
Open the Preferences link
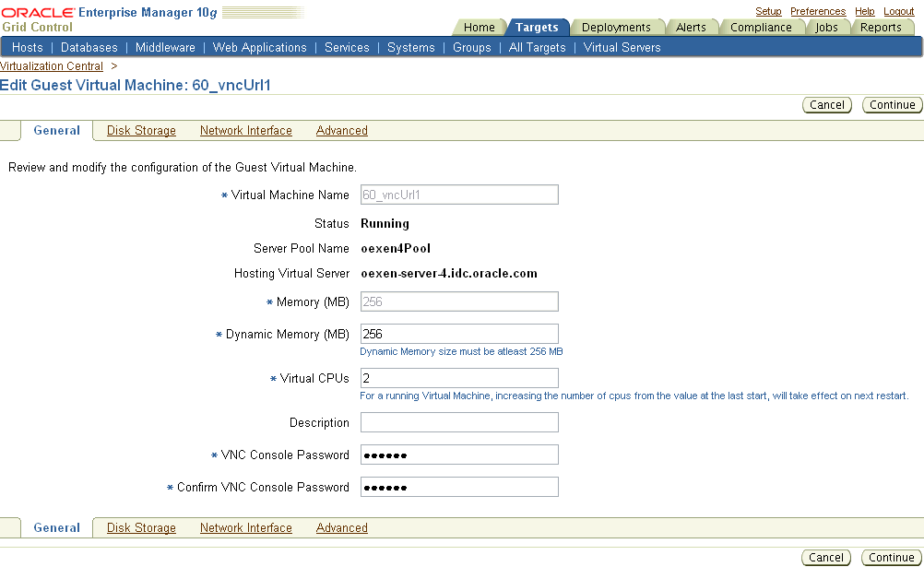(x=817, y=11)
